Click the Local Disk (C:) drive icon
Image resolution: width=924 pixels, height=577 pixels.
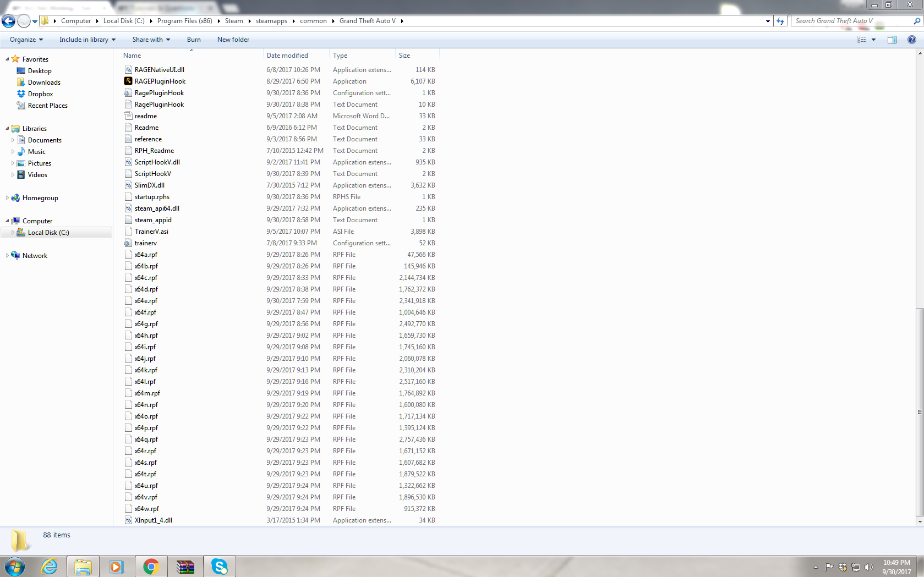click(21, 233)
